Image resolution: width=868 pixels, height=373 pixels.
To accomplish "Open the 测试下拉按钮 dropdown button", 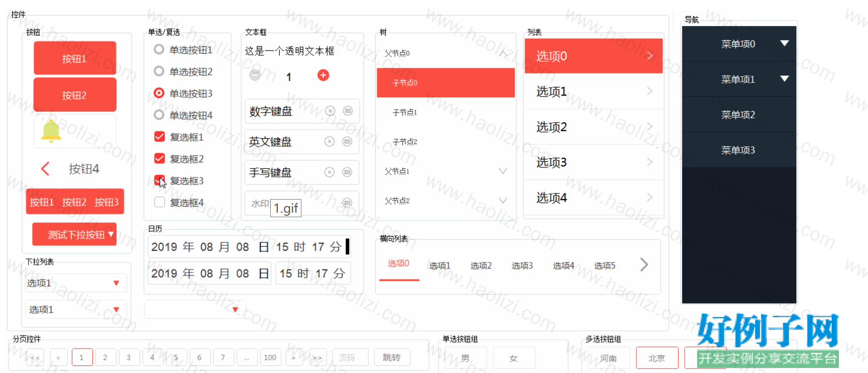I will [x=74, y=234].
